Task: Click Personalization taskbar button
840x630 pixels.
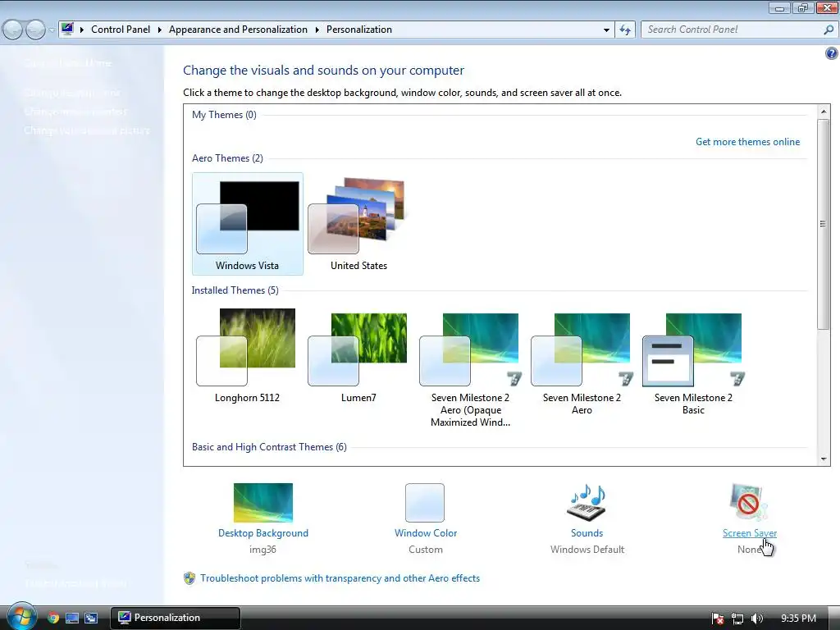Action: (176, 618)
